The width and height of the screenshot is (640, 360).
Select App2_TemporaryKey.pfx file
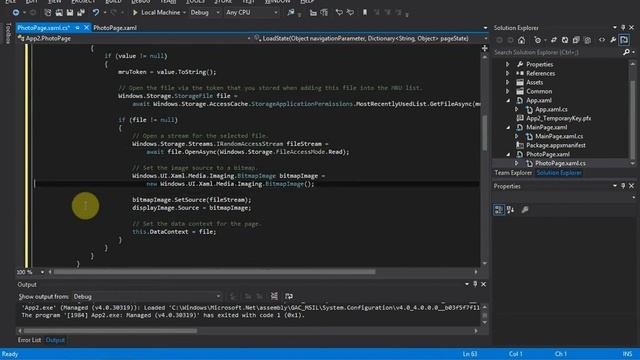pyautogui.click(x=558, y=118)
